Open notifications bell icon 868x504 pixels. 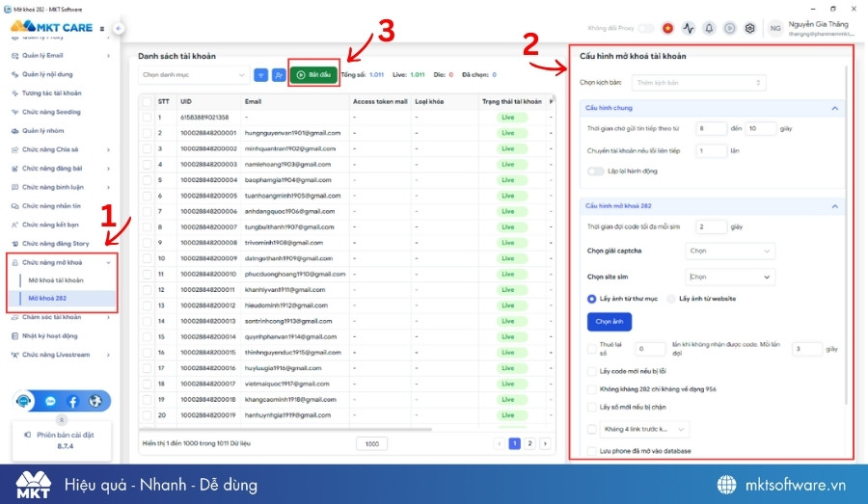(x=709, y=28)
